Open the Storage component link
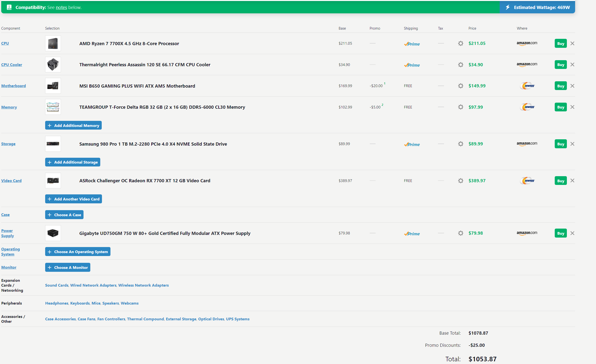 point(8,144)
